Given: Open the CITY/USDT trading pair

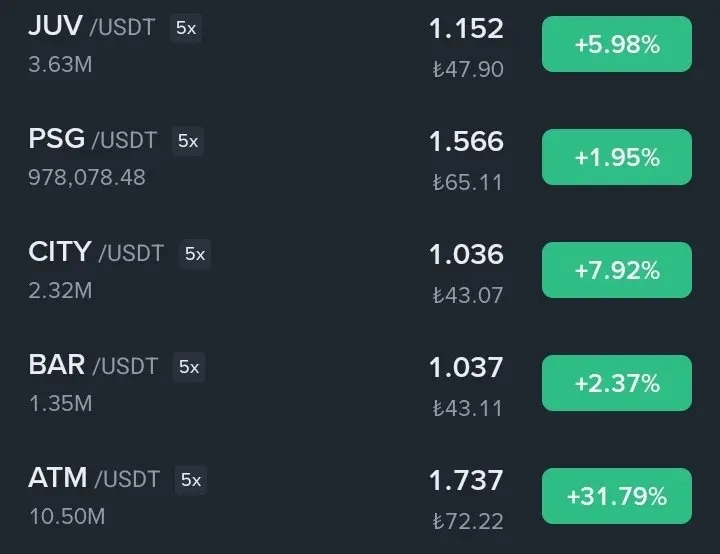Looking at the screenshot, I should pos(360,271).
